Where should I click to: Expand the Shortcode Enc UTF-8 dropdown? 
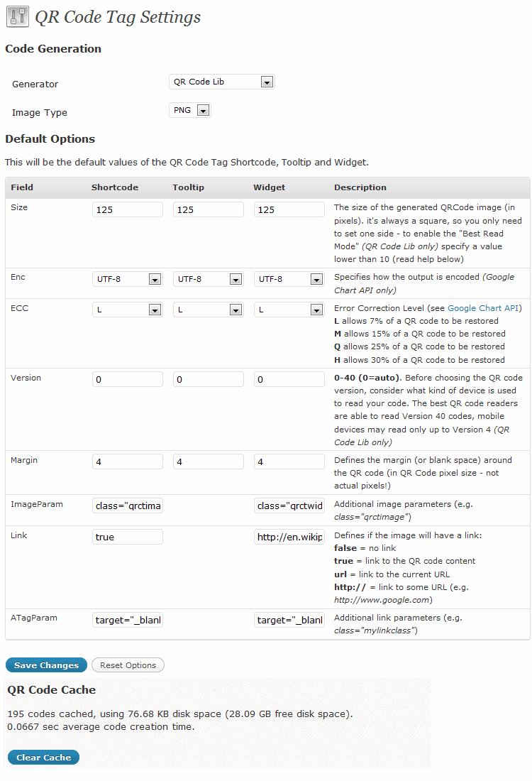click(x=128, y=280)
